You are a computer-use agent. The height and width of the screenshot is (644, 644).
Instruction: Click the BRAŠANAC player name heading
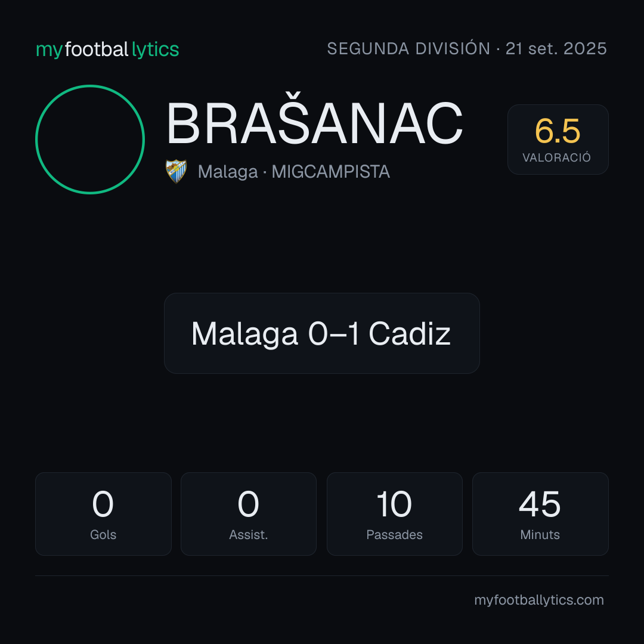coord(315,122)
